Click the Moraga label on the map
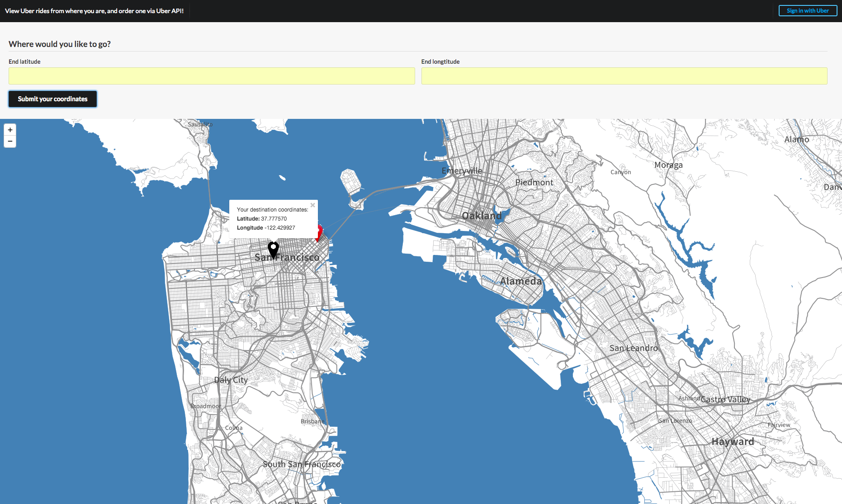 668,165
